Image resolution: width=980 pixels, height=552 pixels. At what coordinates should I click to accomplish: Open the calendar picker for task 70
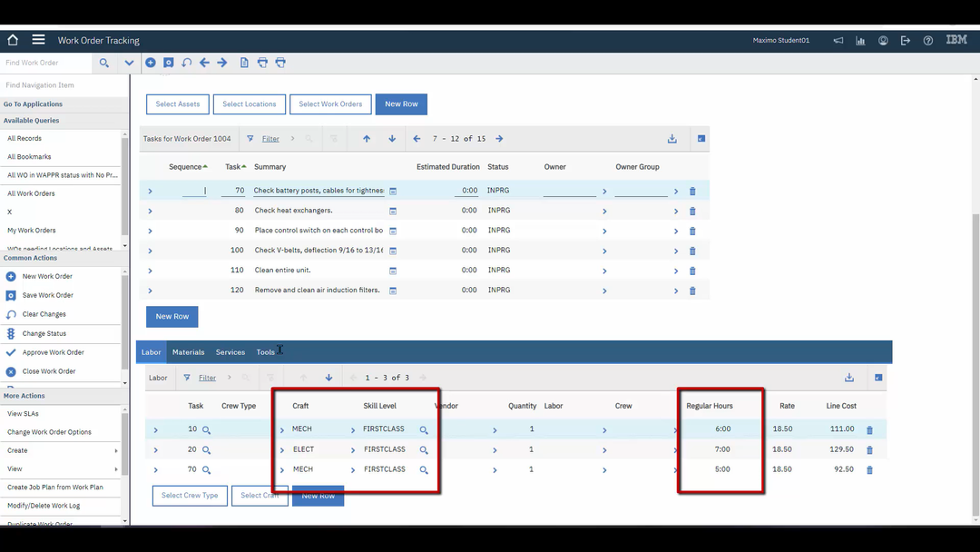pos(393,190)
